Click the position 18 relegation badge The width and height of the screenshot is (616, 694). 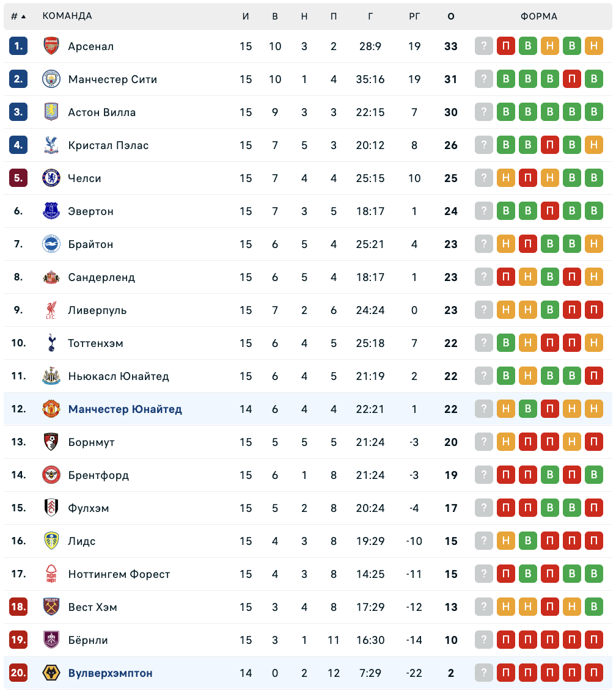pyautogui.click(x=18, y=607)
